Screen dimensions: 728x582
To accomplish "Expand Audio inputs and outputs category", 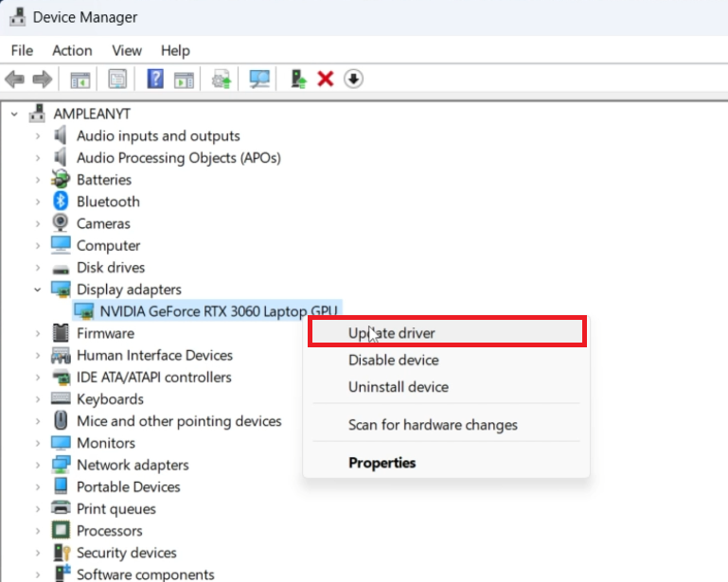I will (38, 136).
